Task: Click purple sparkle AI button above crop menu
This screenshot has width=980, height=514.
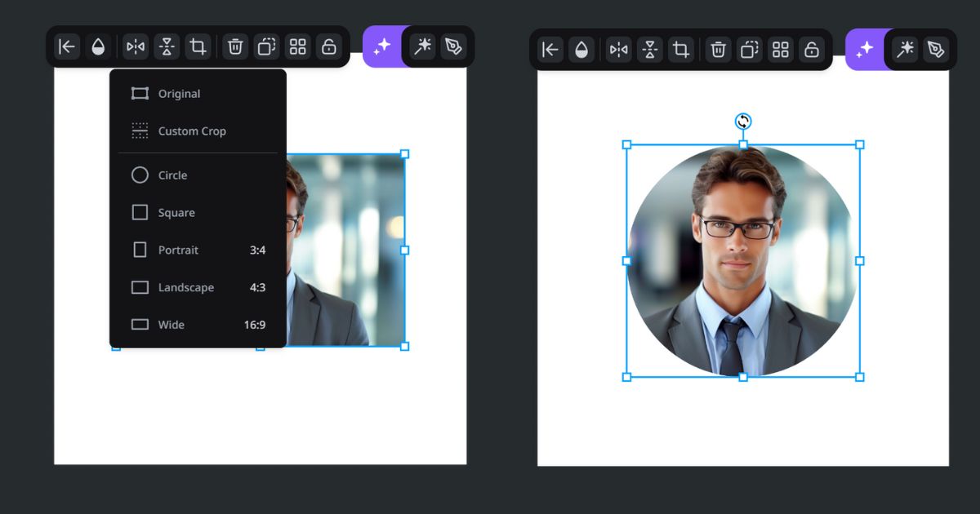Action: 381,47
